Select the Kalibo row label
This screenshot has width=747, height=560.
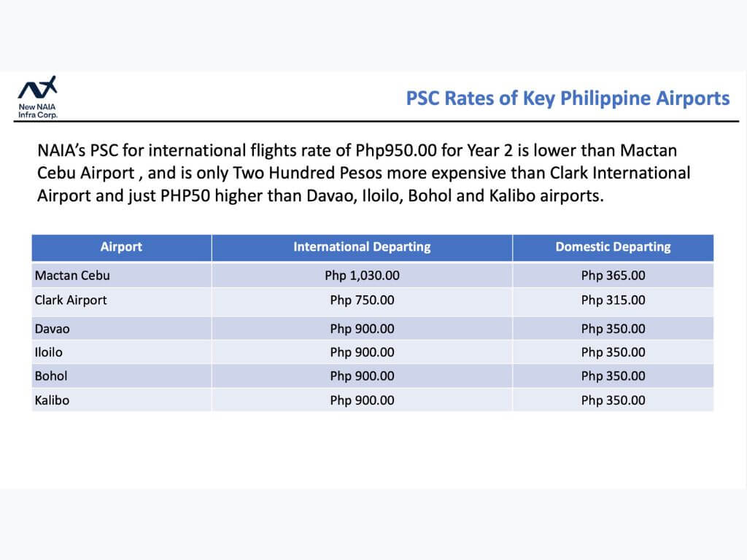[x=52, y=400]
